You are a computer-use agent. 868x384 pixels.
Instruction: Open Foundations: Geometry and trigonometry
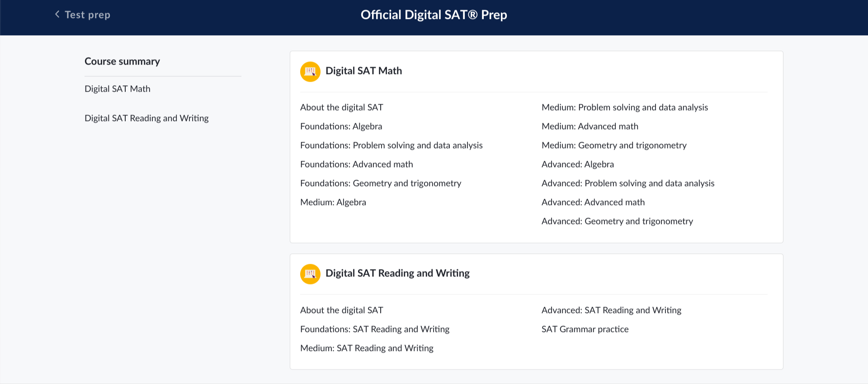[380, 183]
